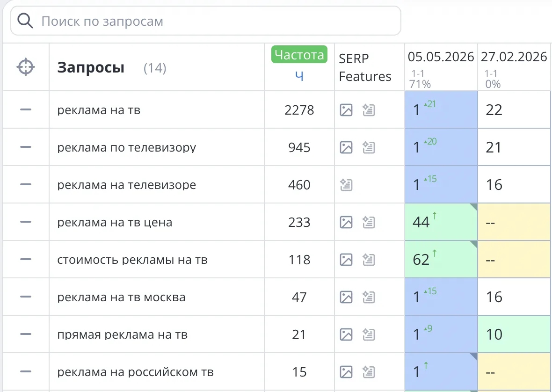
Task: Click the dash marker beside 'реклама на тв'
Action: [x=26, y=109]
